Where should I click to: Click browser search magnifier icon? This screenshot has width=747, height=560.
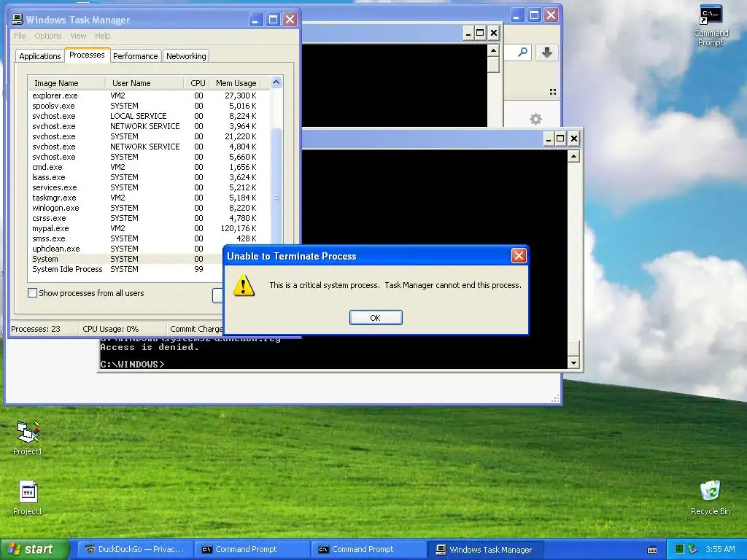(x=522, y=52)
